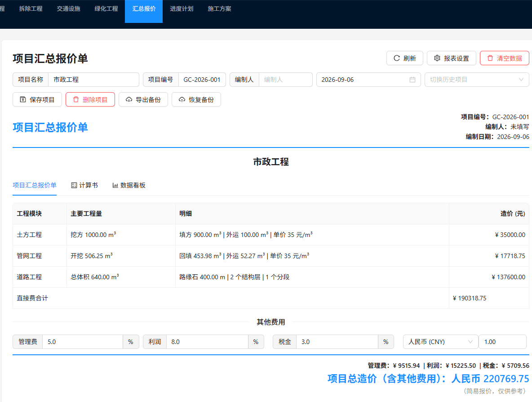Focus the 利润 percentage input 8.0
This screenshot has width=532, height=402.
(207, 342)
